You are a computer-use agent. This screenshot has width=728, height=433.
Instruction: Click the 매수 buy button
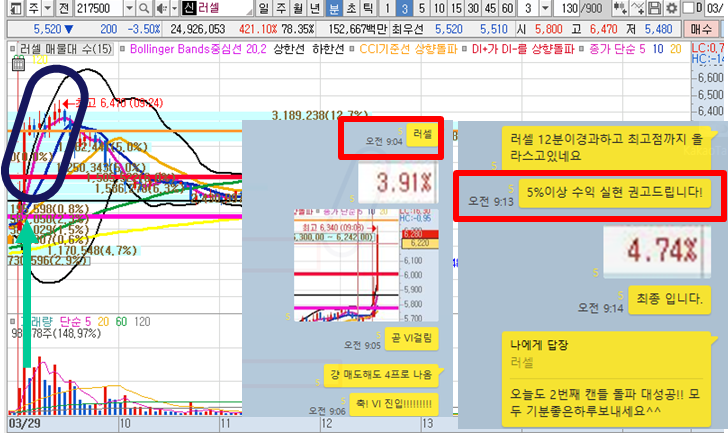tap(701, 29)
